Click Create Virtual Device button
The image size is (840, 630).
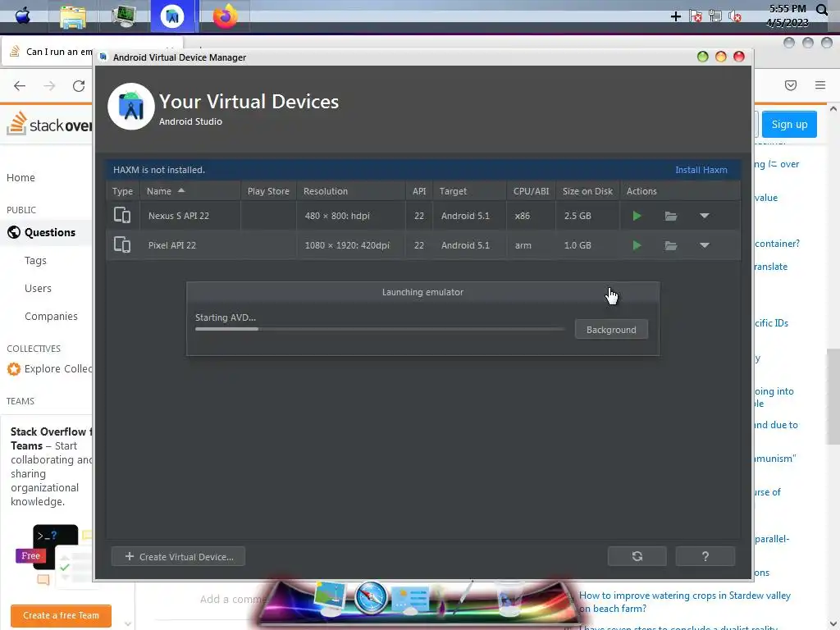[178, 557]
